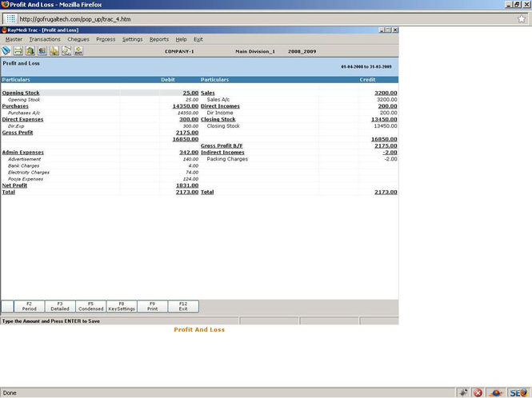Select the Admin Expenses group heading
Screen dimensions: 532x398
pos(22,152)
